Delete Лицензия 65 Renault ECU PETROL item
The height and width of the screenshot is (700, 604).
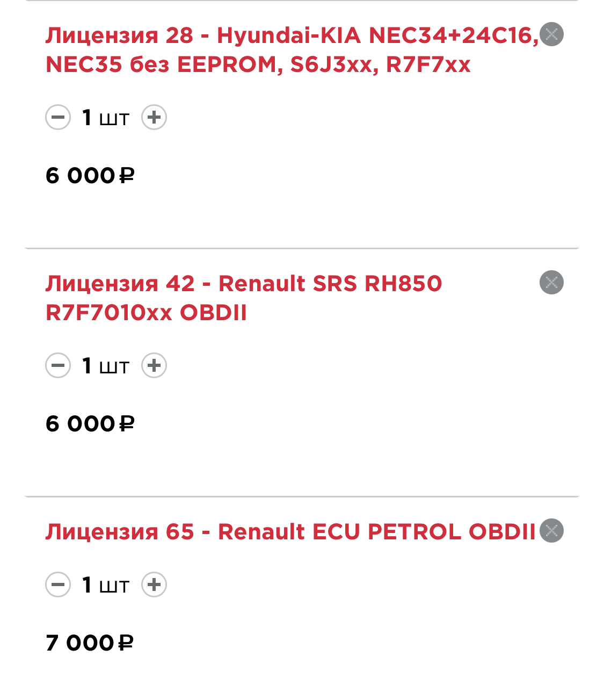[x=551, y=531]
